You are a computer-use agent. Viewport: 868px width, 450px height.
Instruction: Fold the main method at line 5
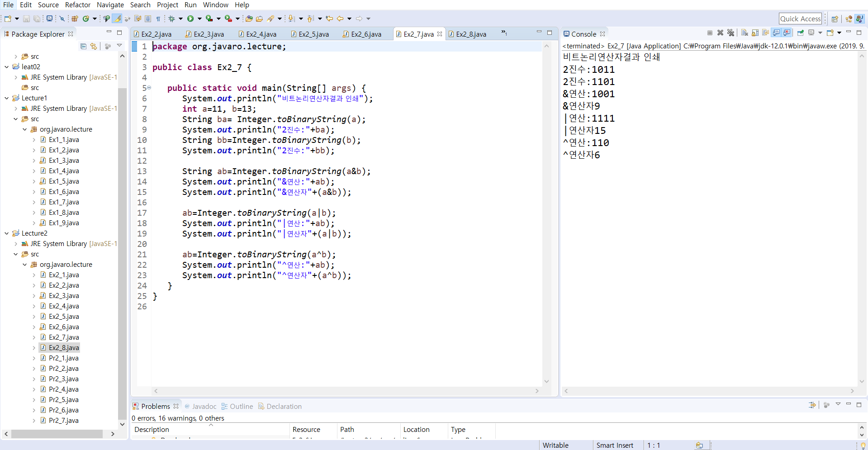tap(149, 88)
